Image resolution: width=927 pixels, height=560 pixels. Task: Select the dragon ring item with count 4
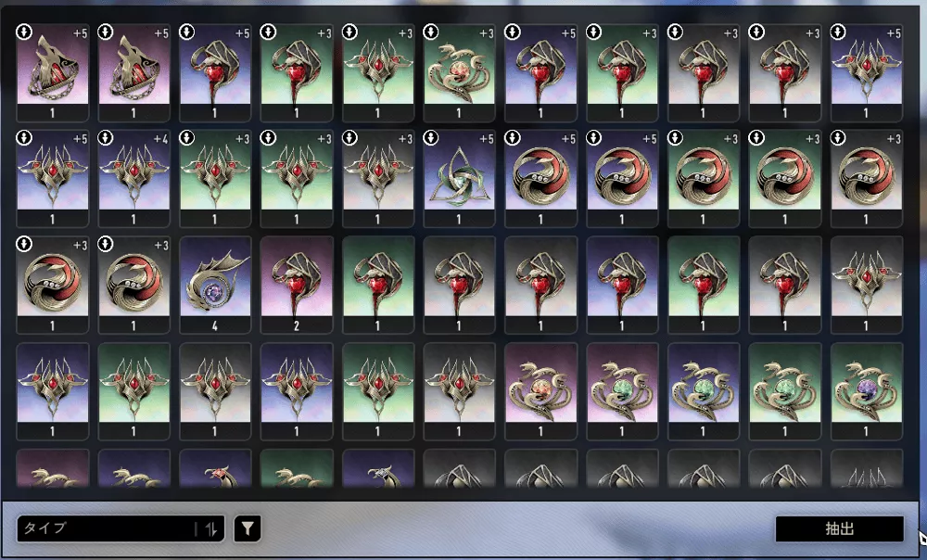[x=215, y=285]
